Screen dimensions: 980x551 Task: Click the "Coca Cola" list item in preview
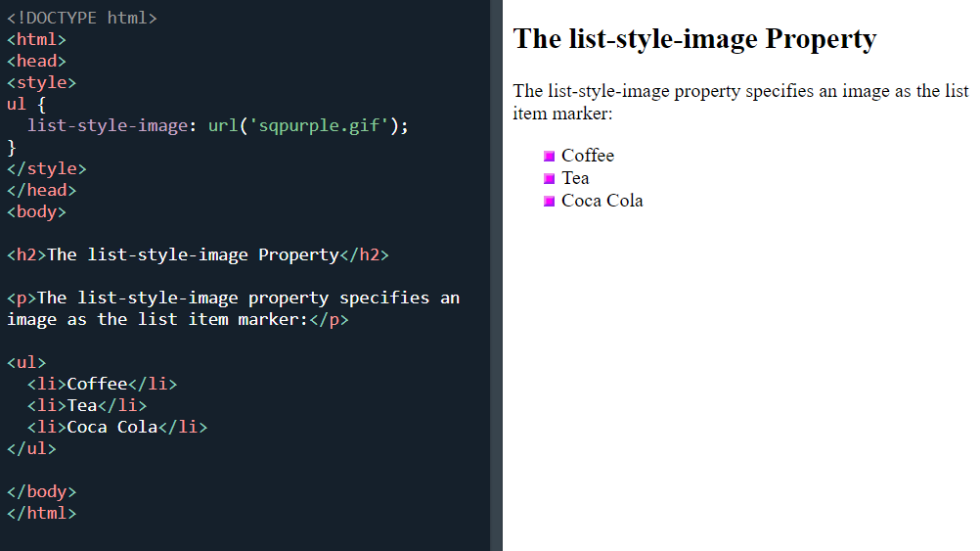click(x=601, y=201)
